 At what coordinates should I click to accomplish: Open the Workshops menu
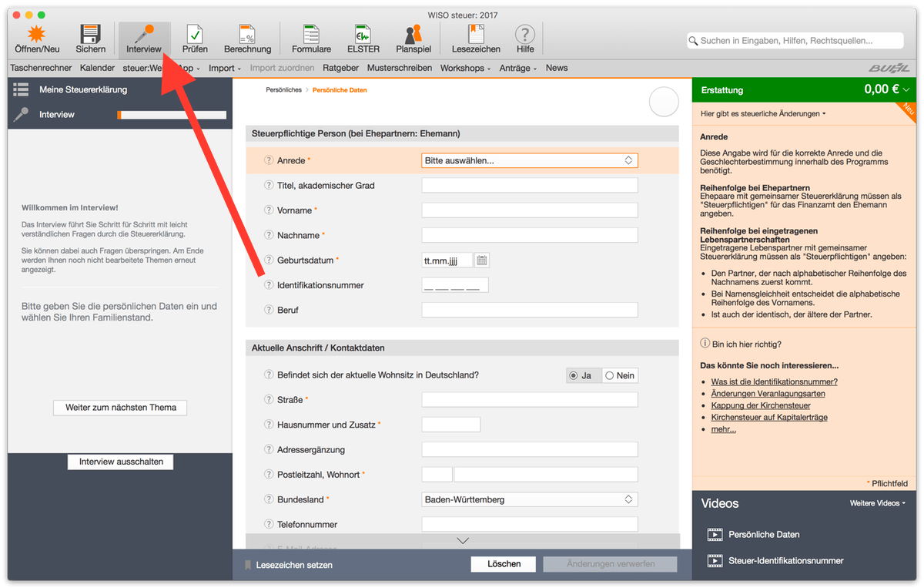466,68
